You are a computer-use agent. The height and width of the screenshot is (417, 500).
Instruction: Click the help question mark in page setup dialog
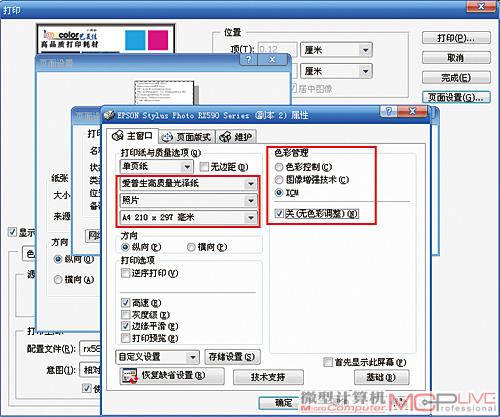(248, 60)
